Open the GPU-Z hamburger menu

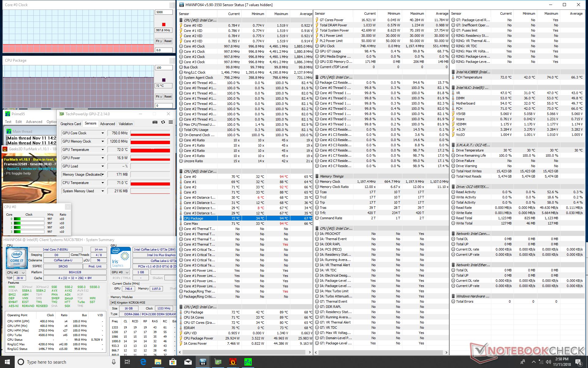point(171,122)
